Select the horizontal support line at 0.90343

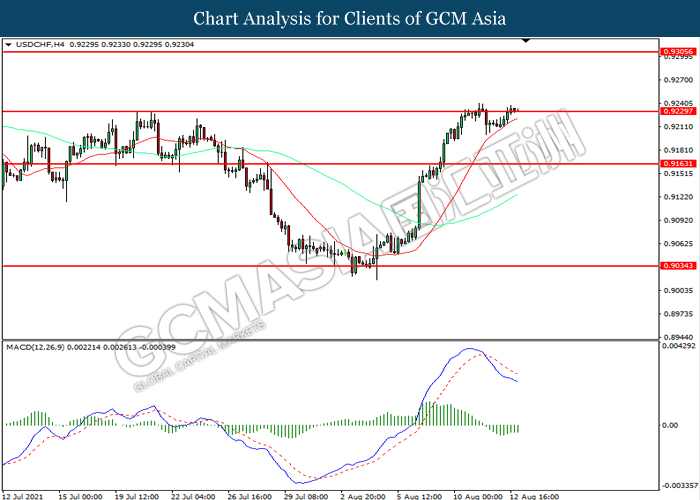click(200, 265)
